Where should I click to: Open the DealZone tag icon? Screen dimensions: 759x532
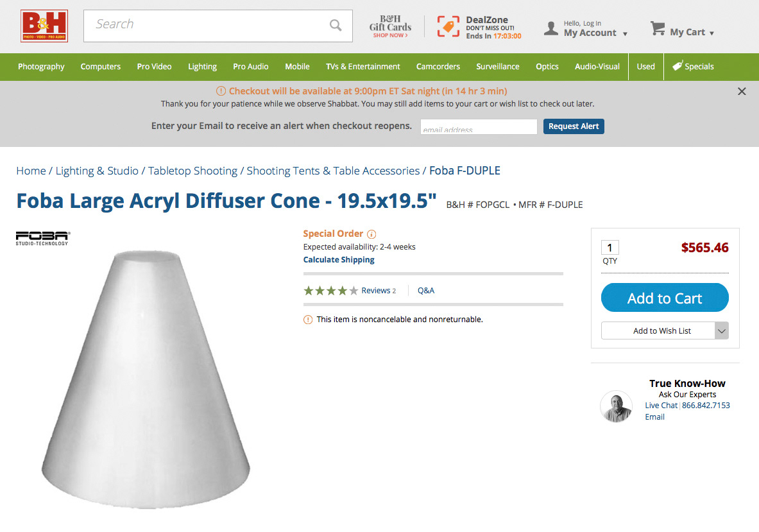pyautogui.click(x=448, y=26)
